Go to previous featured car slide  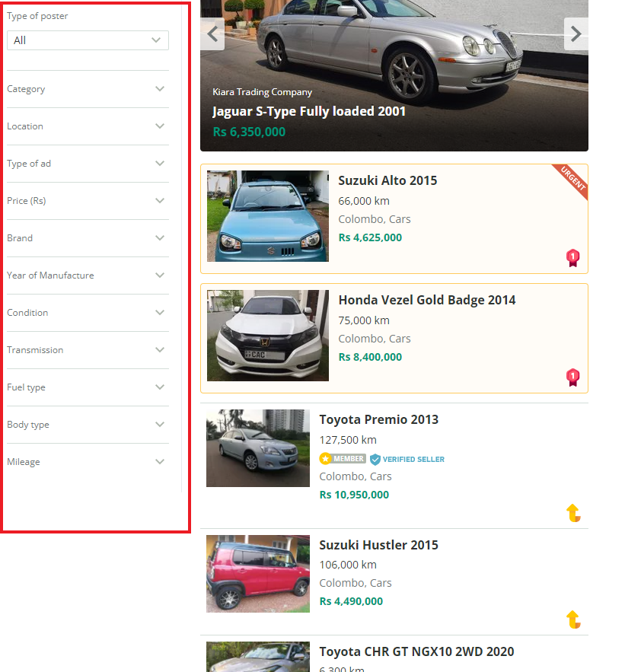pos(212,33)
